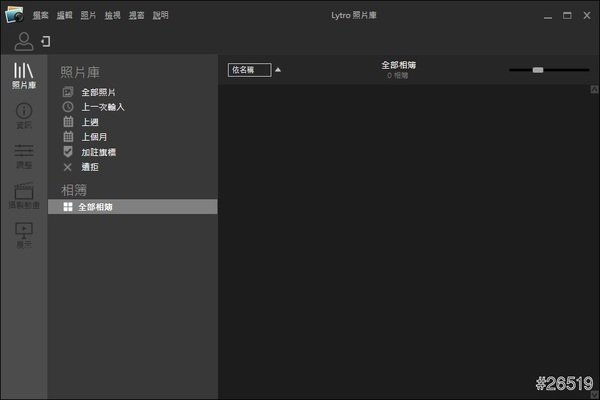Open the 展示 presentation panel icon
Viewport: 600px width, 400px height.
point(23,234)
